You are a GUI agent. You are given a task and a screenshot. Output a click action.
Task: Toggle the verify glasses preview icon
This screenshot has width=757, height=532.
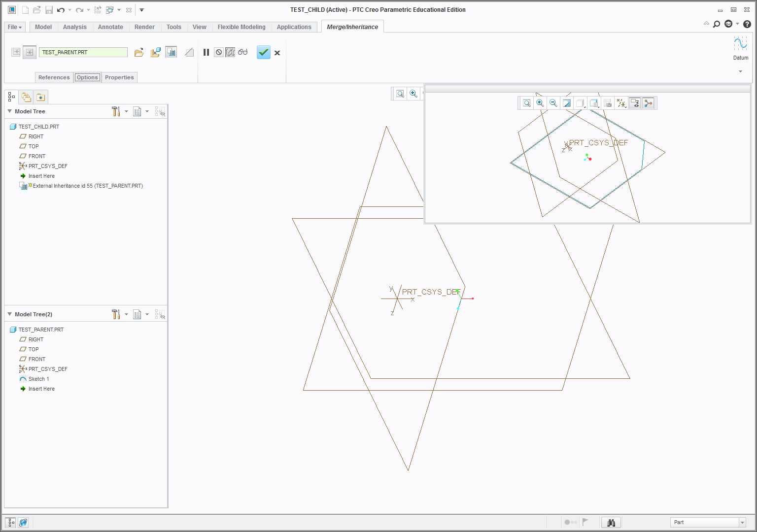[x=243, y=52]
